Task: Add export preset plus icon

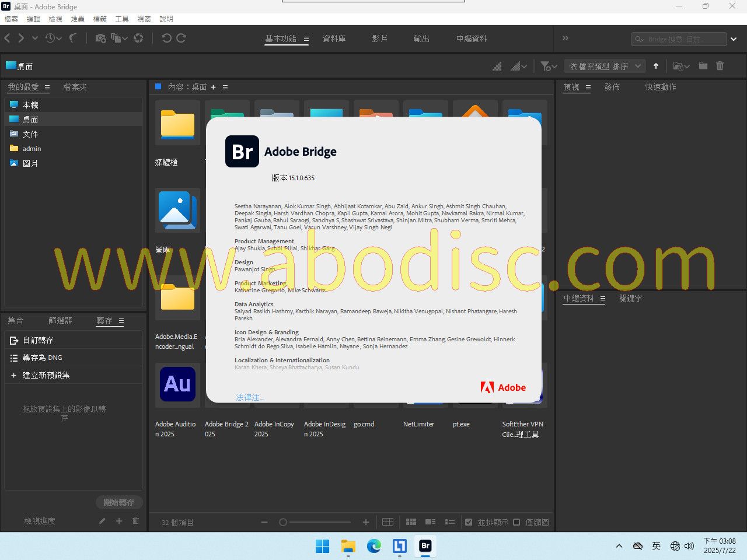Action: [x=119, y=521]
